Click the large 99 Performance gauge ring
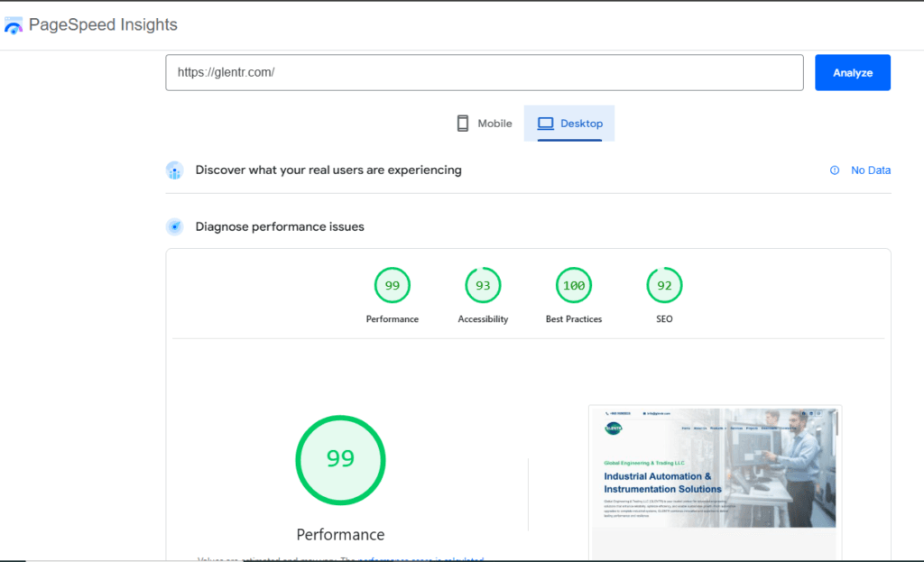This screenshot has height=562, width=924. click(x=340, y=460)
